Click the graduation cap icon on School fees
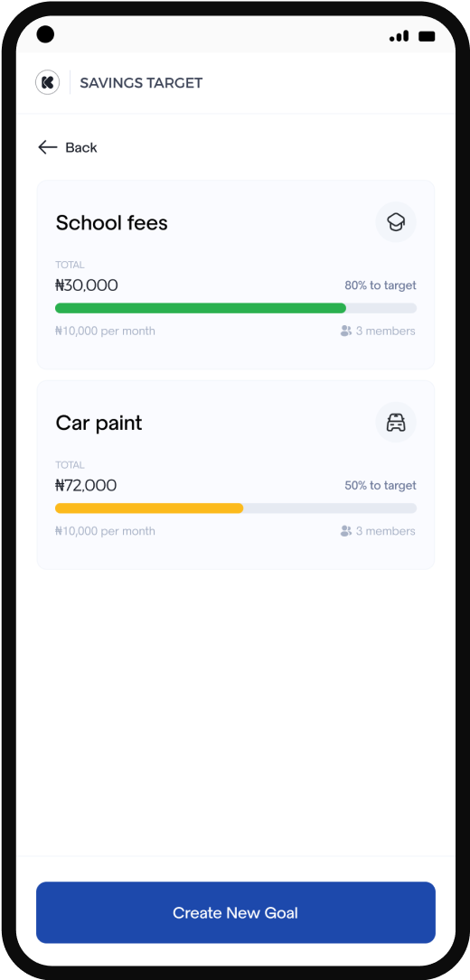470x980 pixels. click(x=396, y=222)
